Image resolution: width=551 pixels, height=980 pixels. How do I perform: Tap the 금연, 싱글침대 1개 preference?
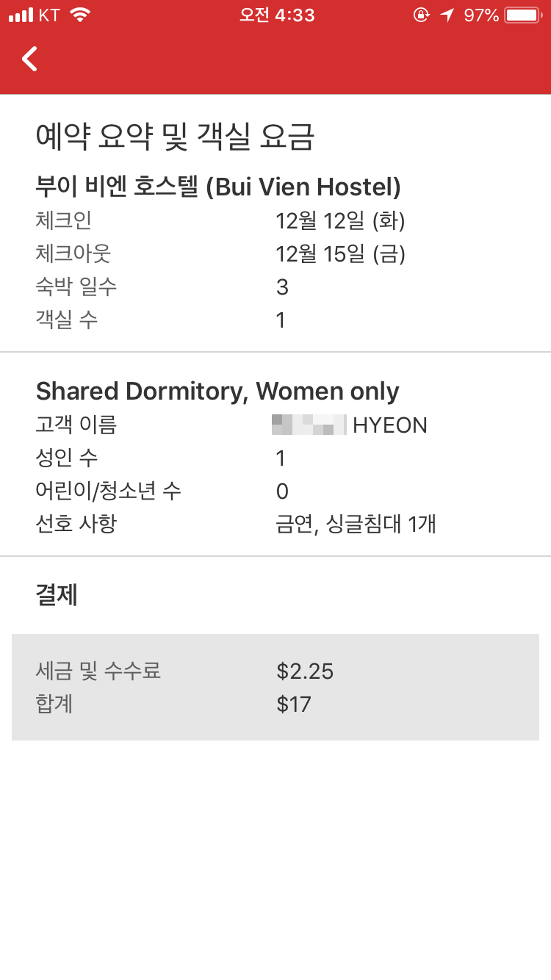[x=356, y=525]
